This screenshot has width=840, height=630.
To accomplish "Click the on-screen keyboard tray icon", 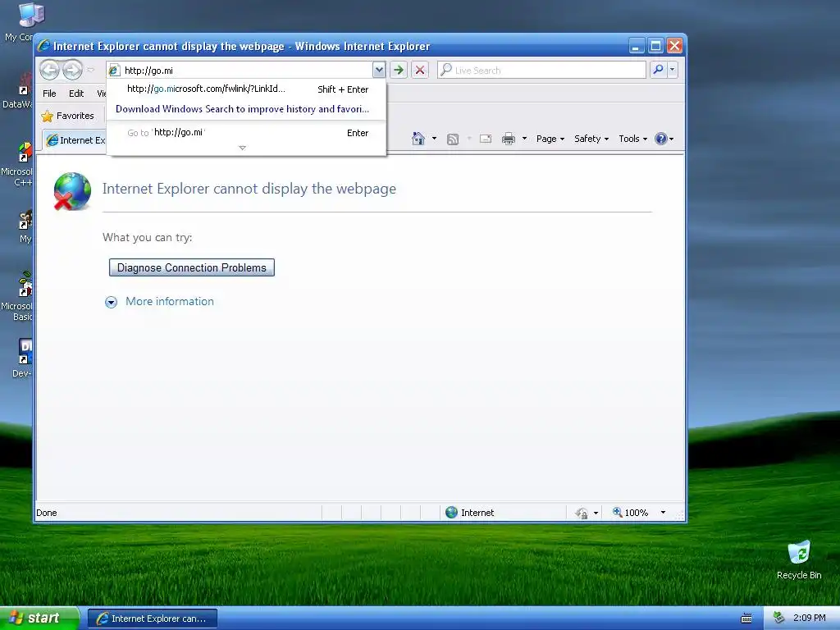I will [746, 619].
